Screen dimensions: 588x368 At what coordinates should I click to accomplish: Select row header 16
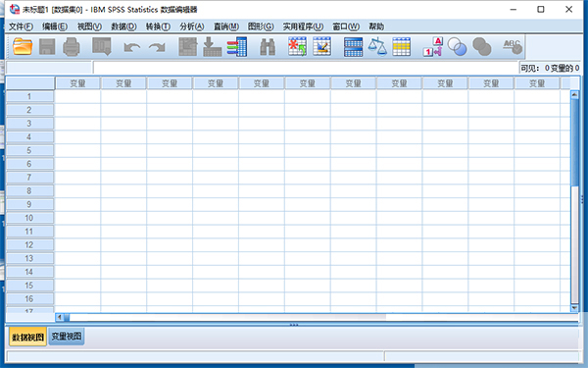click(29, 299)
